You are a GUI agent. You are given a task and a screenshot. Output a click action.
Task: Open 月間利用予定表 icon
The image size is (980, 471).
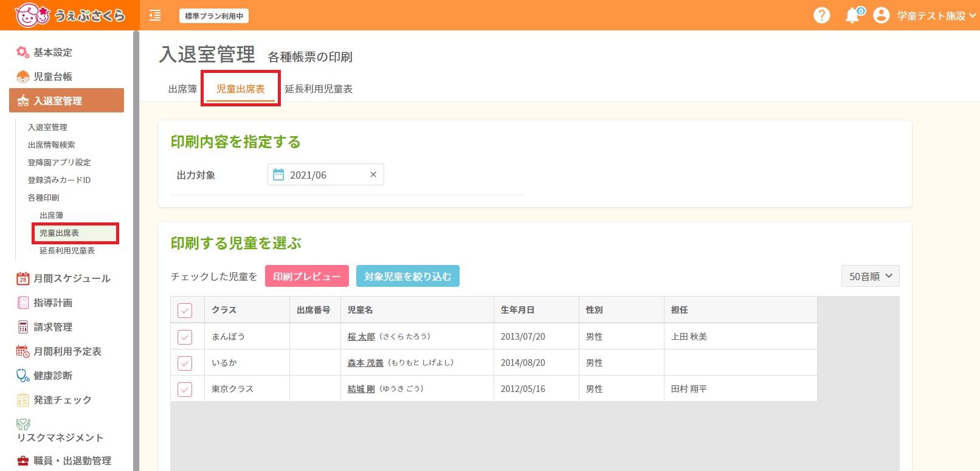[22, 351]
